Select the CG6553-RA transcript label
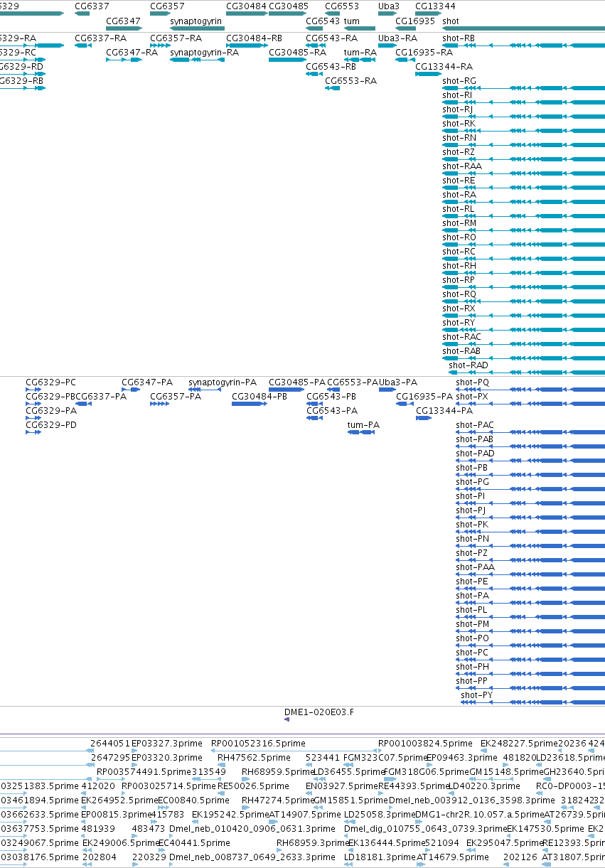Image resolution: width=605 pixels, height=868 pixels. (350, 80)
